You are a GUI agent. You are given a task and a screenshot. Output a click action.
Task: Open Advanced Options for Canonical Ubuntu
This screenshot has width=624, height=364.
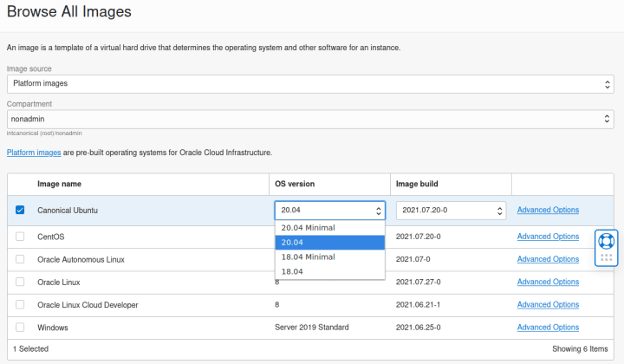(x=548, y=210)
